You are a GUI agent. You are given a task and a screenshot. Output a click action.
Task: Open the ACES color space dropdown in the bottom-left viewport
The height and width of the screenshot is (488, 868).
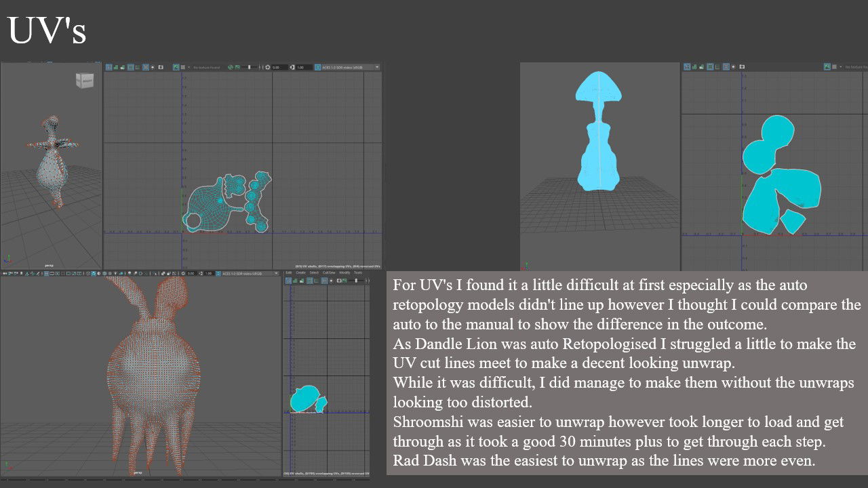(247, 273)
